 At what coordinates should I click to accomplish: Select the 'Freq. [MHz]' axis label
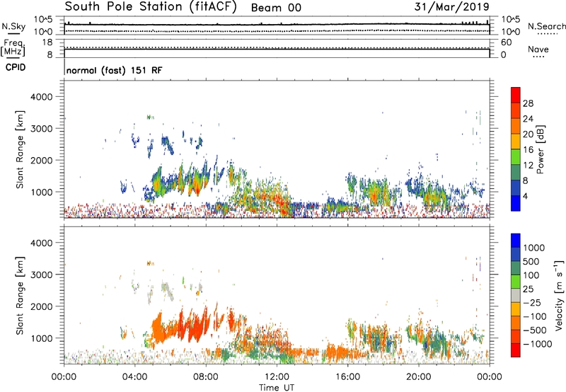pos(13,47)
